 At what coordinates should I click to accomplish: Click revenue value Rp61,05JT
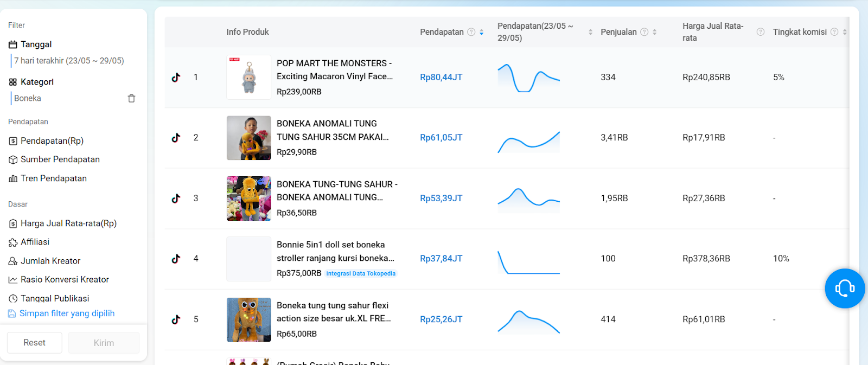[441, 138]
